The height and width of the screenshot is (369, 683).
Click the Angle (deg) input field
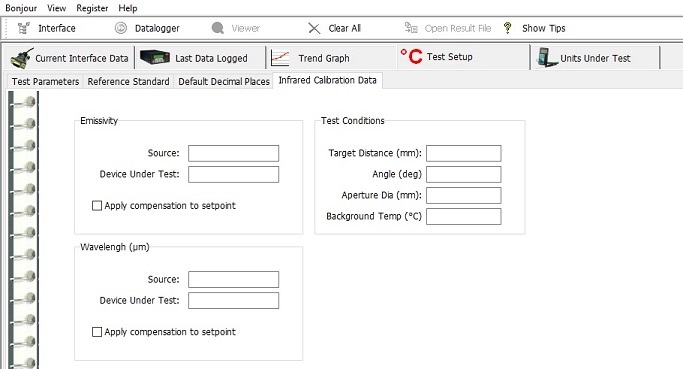pos(463,174)
